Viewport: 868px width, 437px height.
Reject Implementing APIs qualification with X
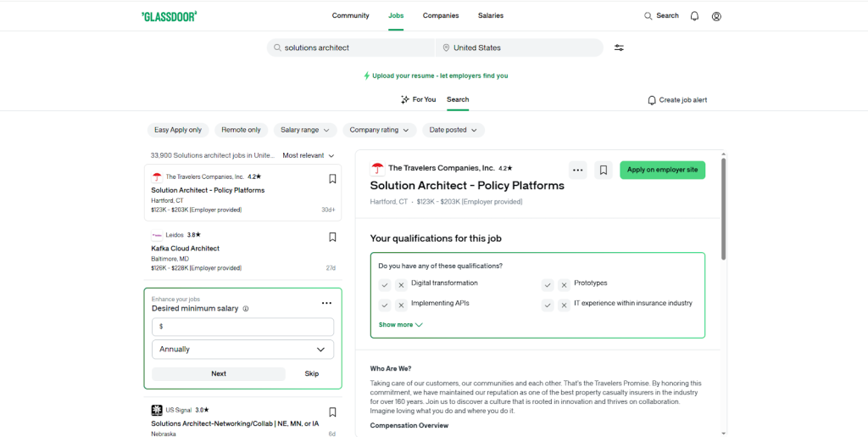click(x=401, y=305)
